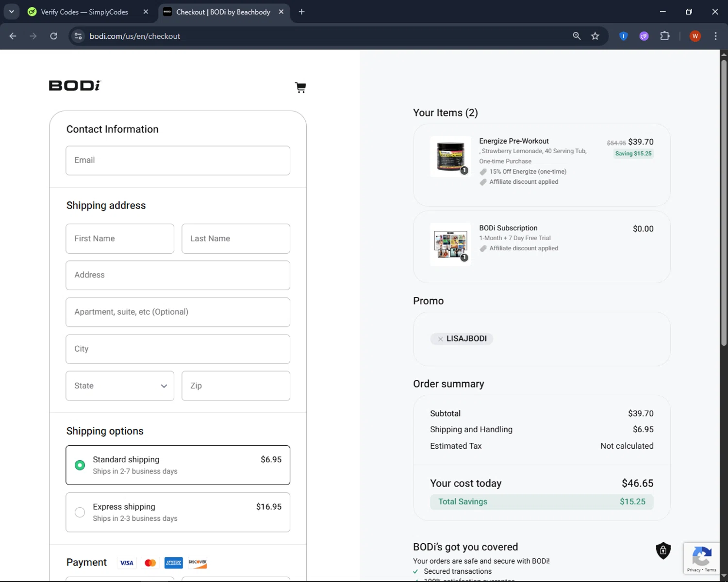Viewport: 728px width, 582px height.
Task: Click the crossed-out $54.95 price
Action: tap(616, 143)
